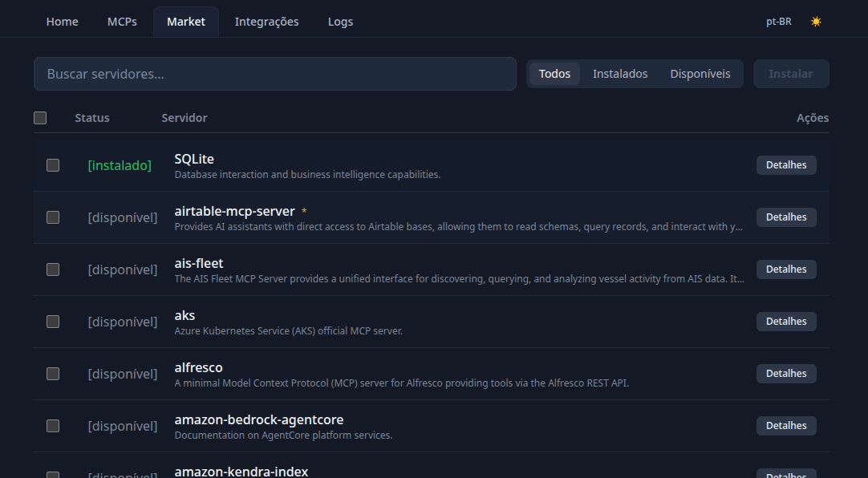Screen dimensions: 868x478
Task: Click the [instalado] status of SQLite
Action: click(120, 165)
